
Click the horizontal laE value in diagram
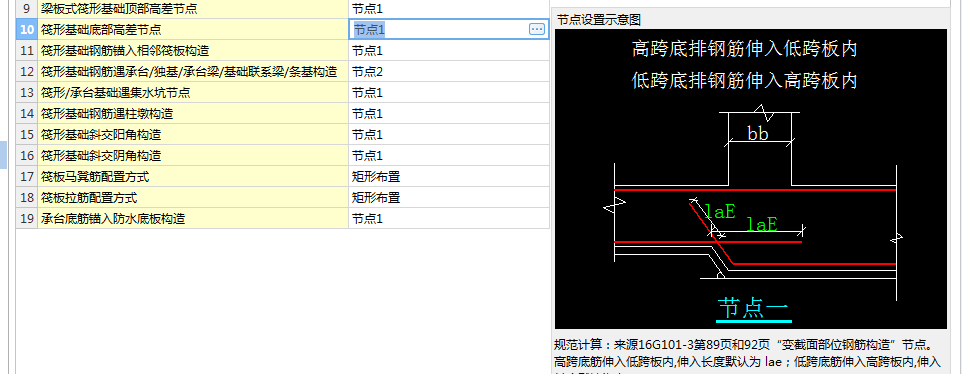point(761,224)
